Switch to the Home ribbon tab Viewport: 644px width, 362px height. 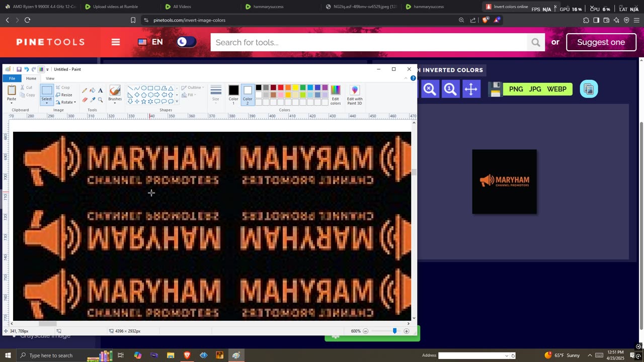coord(31,78)
